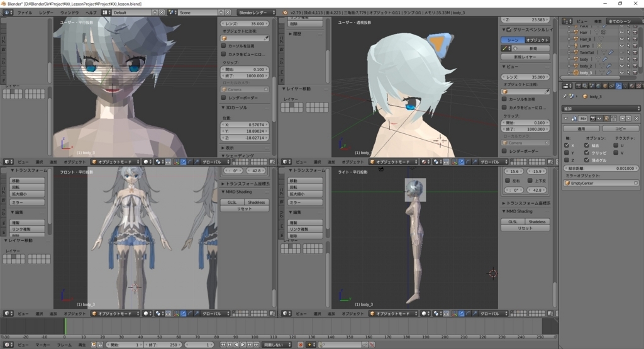Screen dimensions: 644x349
Task: Click the pin icon beside body_3 breadcrumb
Action: coord(565,96)
